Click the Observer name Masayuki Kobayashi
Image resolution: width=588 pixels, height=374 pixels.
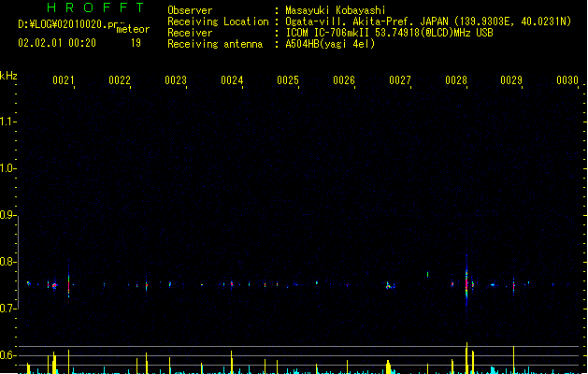pos(336,10)
